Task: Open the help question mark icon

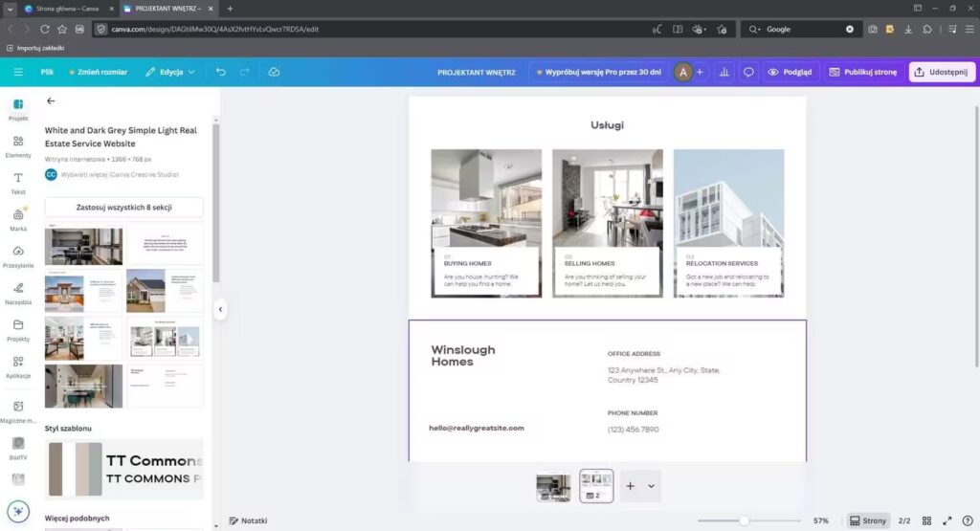Action: (968, 520)
